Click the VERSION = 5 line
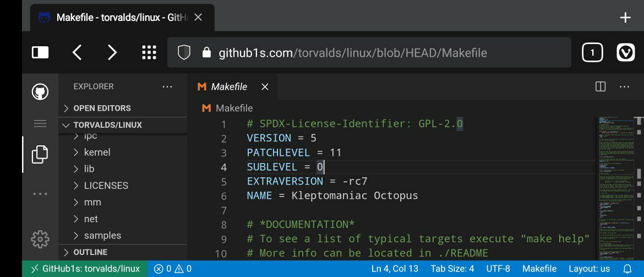Viewport: 644px width, 277px height. (281, 138)
